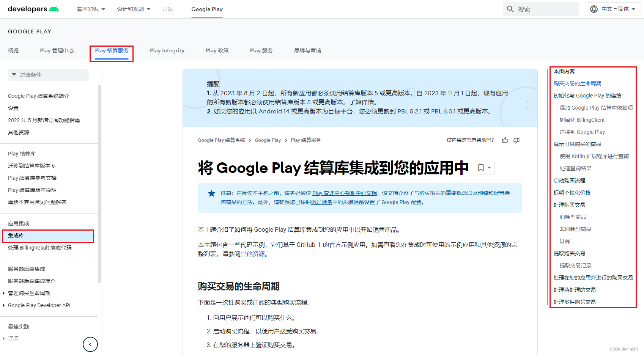Open Play 结算库参考文档 sidebar link

pos(32,178)
